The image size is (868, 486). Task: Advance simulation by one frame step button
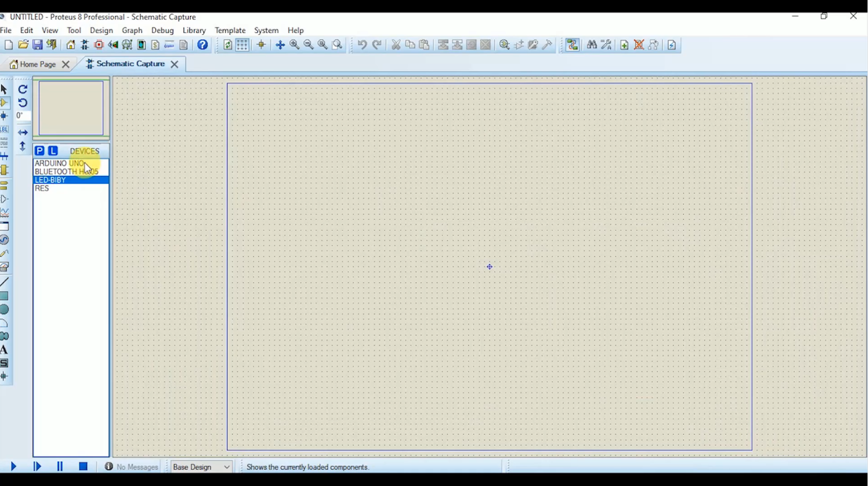[37, 467]
